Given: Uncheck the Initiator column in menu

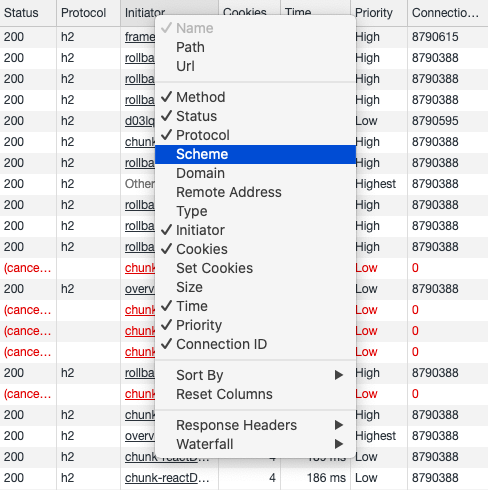Looking at the screenshot, I should coord(255,230).
